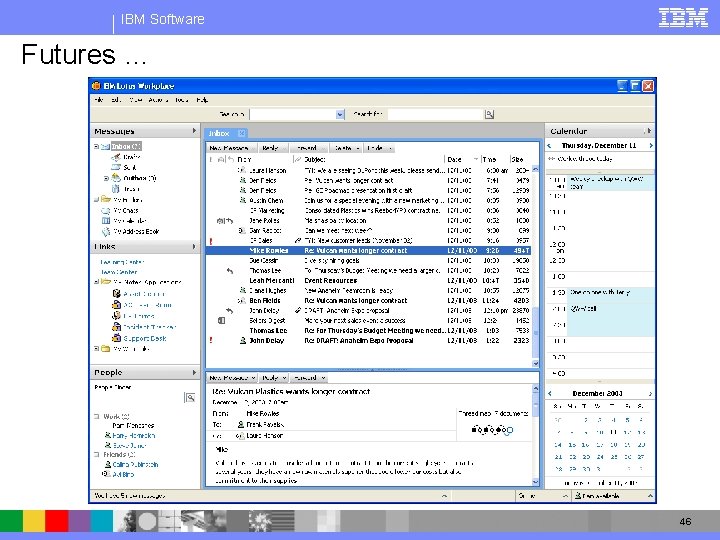
Task: Open the Learning Center link
Action: pyautogui.click(x=120, y=262)
